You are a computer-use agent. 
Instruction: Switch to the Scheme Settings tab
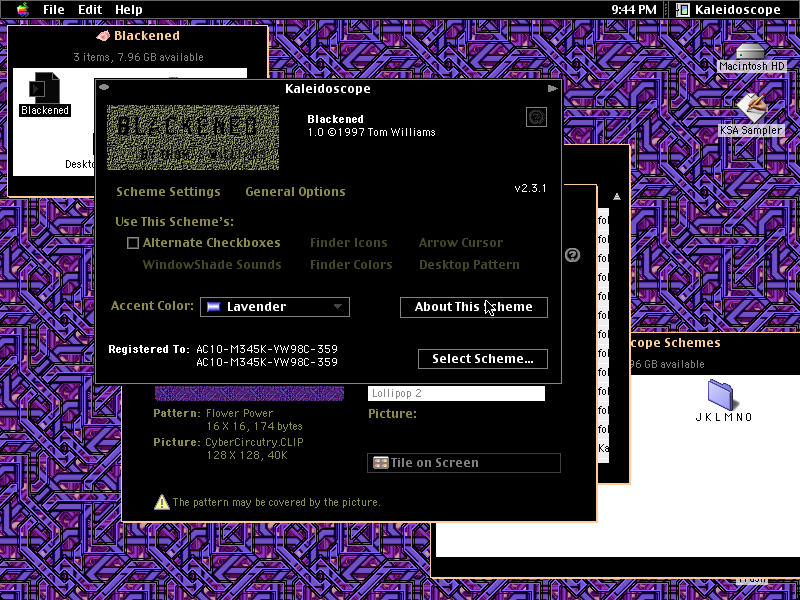pyautogui.click(x=168, y=192)
